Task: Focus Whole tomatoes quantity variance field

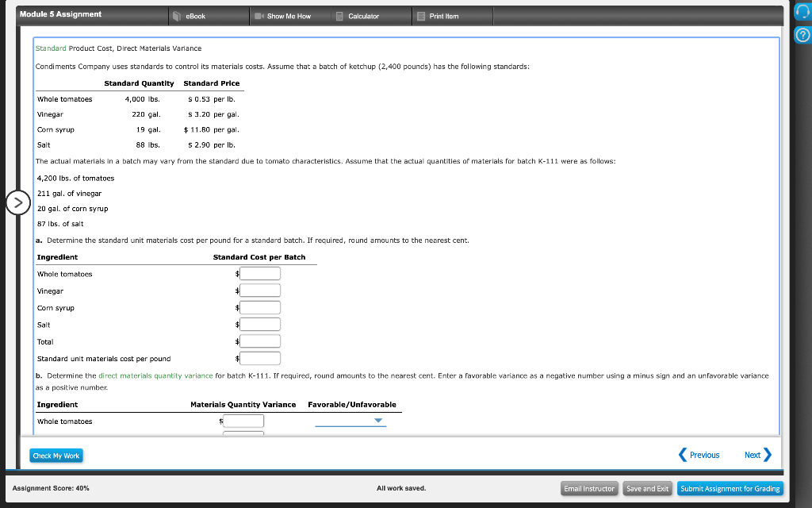Action: (x=243, y=421)
